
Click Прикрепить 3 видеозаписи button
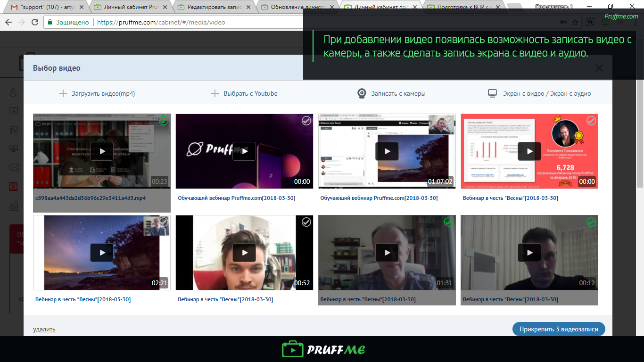(x=559, y=329)
